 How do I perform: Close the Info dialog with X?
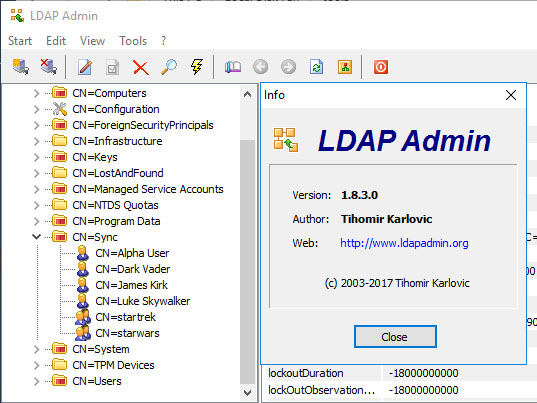(511, 95)
